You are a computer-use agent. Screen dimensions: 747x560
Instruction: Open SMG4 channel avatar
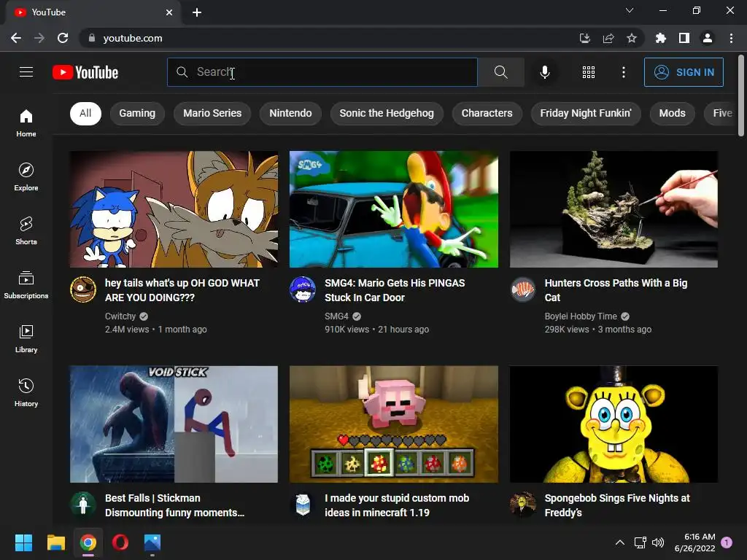(x=303, y=289)
